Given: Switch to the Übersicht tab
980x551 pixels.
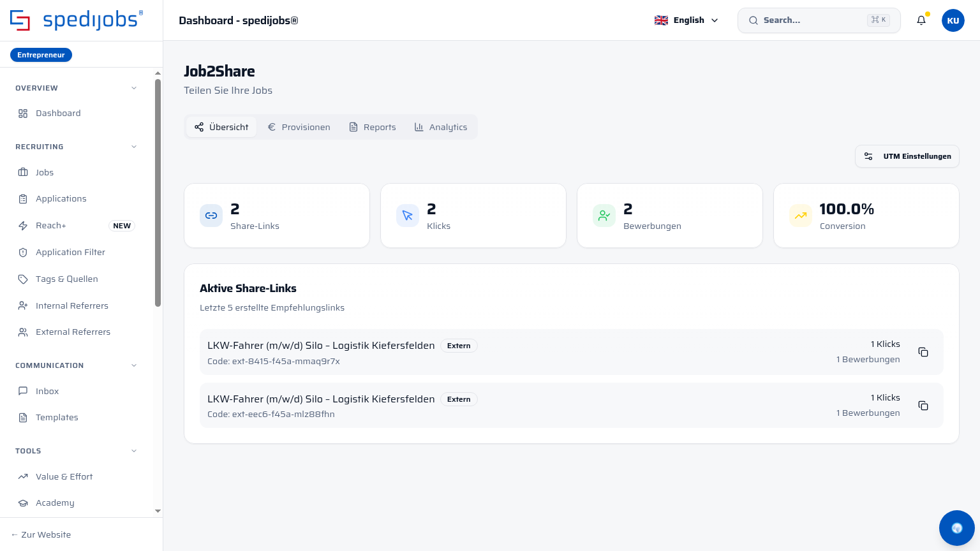Looking at the screenshot, I should (221, 127).
